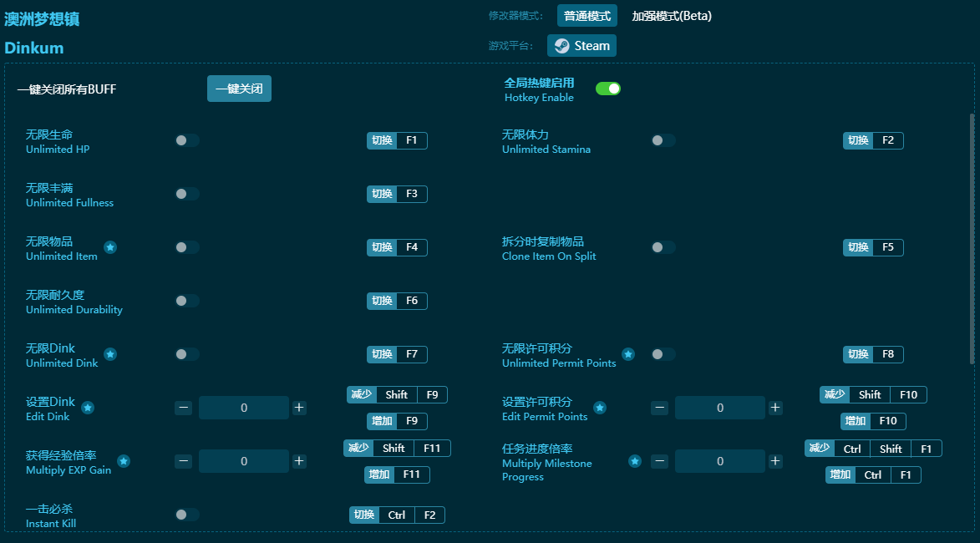980x543 pixels.
Task: Turn on Unlimited Fullness
Action: (187, 194)
